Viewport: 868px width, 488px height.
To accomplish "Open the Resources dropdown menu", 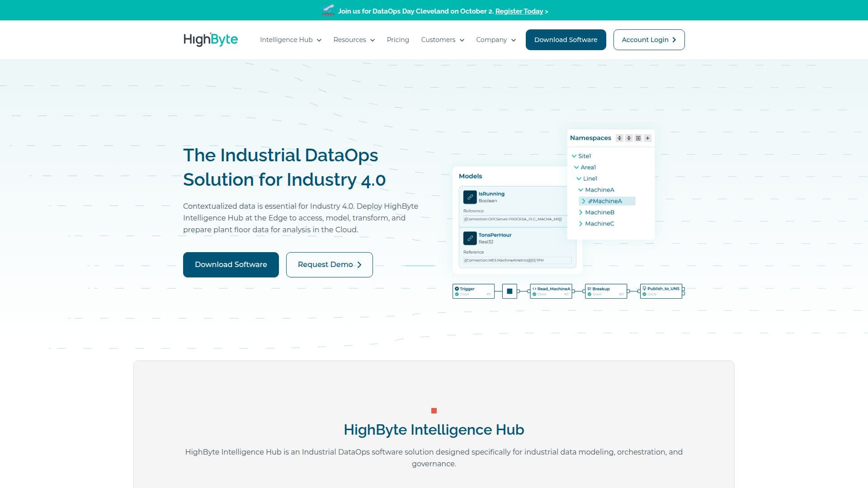I will click(354, 40).
